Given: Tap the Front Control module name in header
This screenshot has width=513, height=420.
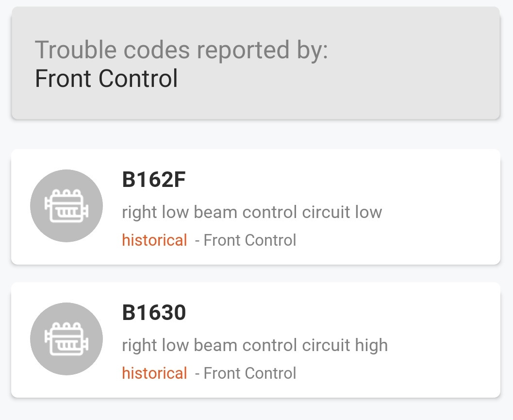Looking at the screenshot, I should pyautogui.click(x=106, y=79).
